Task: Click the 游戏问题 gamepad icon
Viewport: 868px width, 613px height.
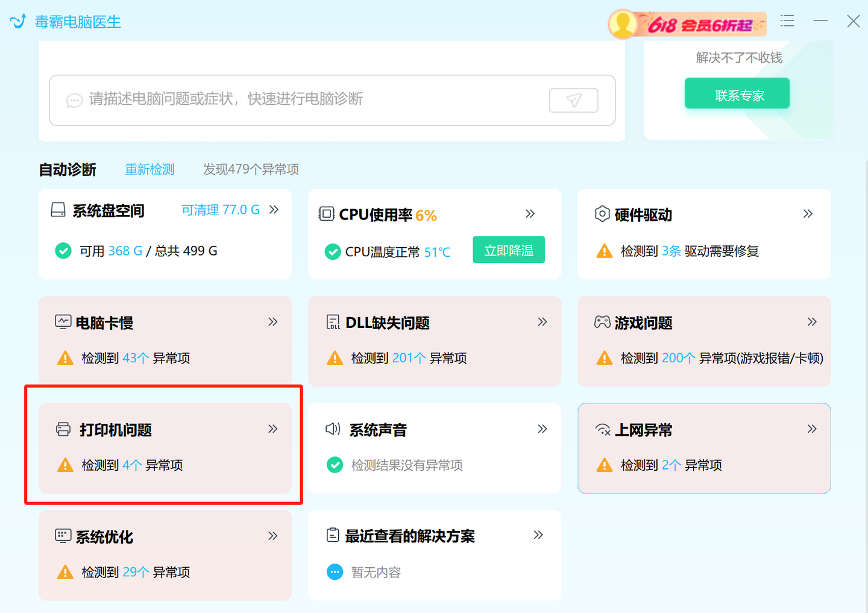Action: pyautogui.click(x=602, y=322)
